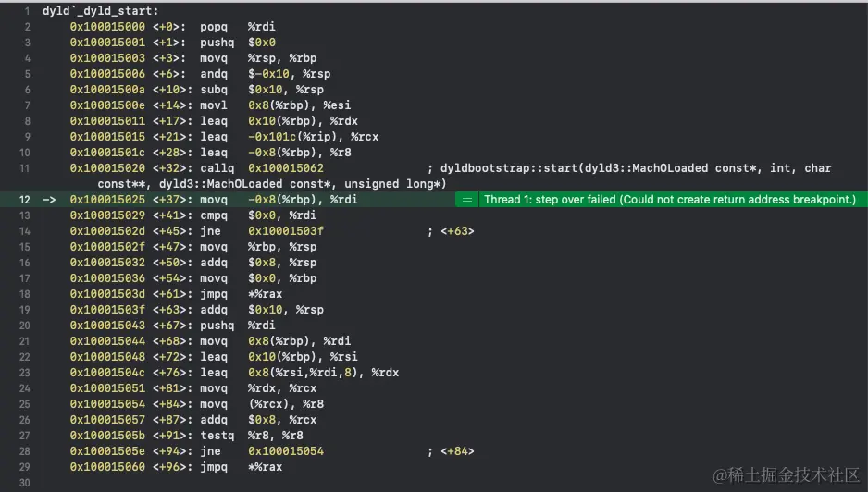Click the thread annotation icon before 'Thread 1'

coord(467,200)
